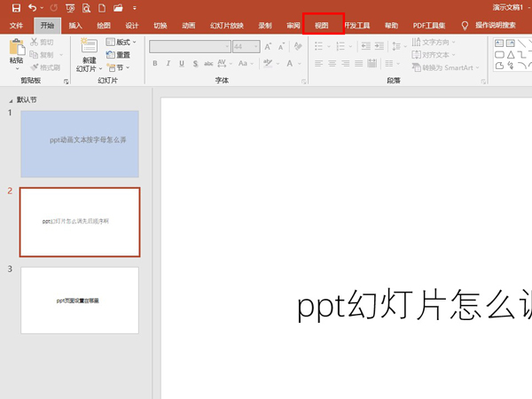Toggle Bold formatting button
Image resolution: width=532 pixels, height=399 pixels.
pos(155,64)
